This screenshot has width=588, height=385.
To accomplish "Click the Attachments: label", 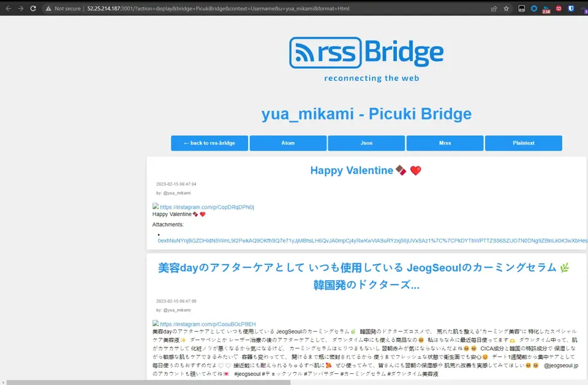I will pyautogui.click(x=168, y=225).
